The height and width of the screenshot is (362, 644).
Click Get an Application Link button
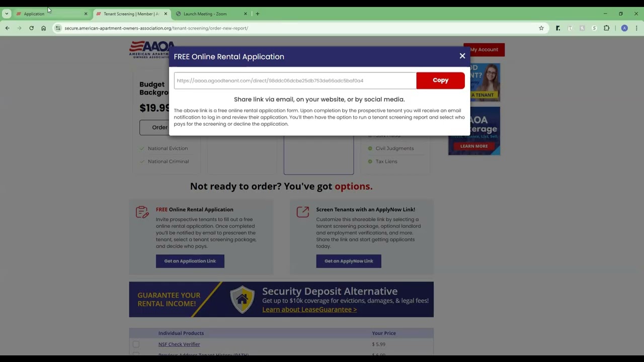coord(190,261)
